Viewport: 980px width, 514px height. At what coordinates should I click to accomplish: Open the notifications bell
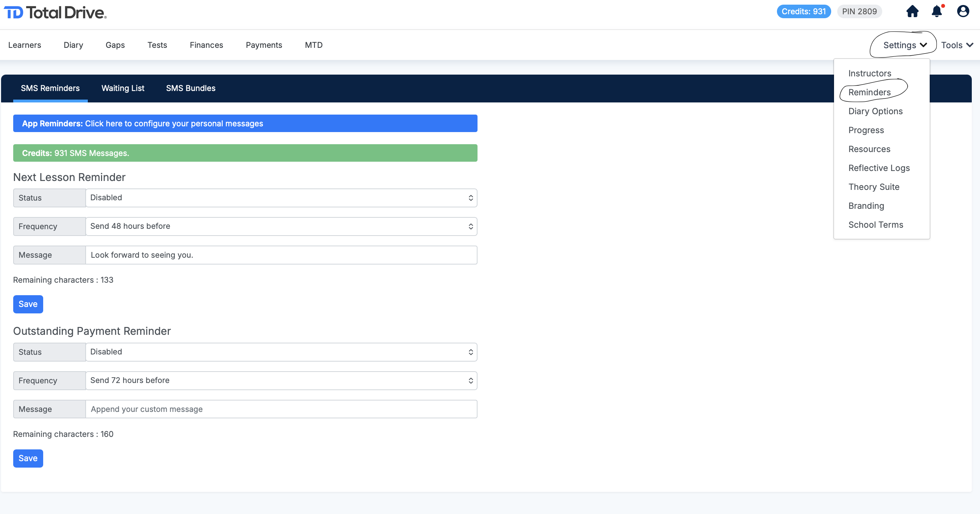(936, 11)
